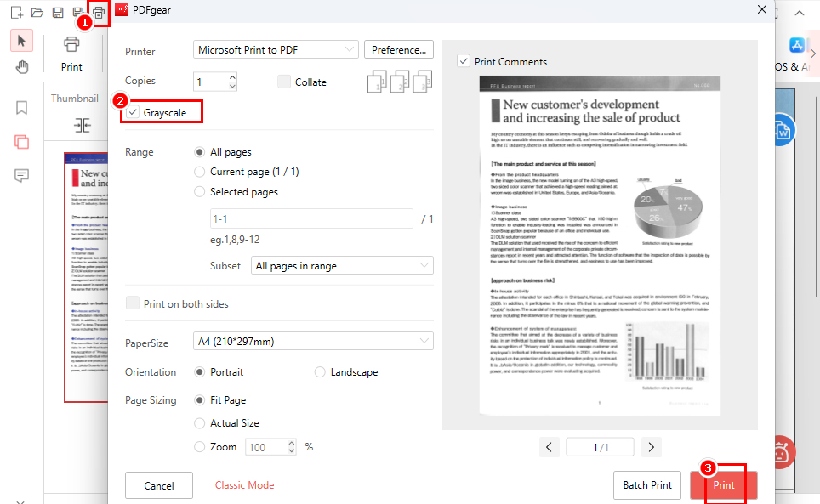
Task: Open the bookmarks sidebar panel
Action: [x=22, y=108]
